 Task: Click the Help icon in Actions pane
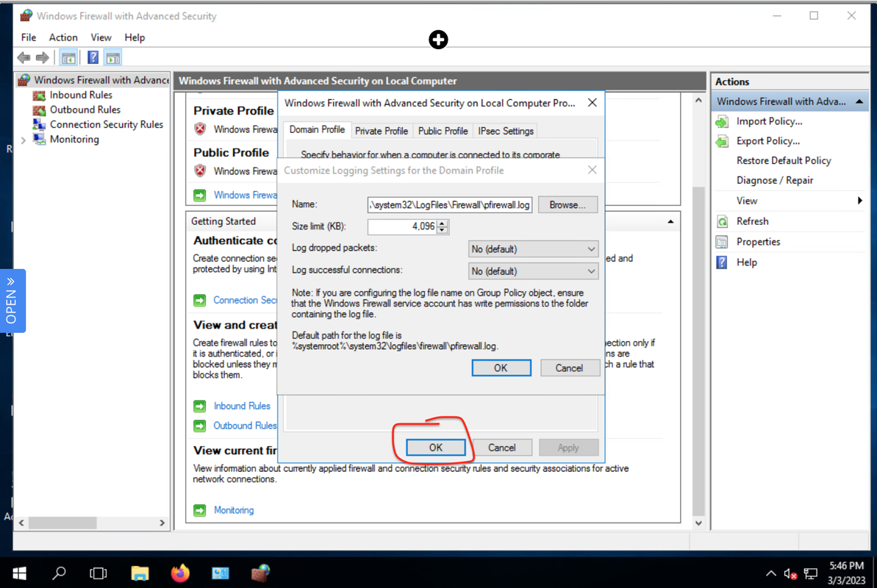(x=722, y=262)
